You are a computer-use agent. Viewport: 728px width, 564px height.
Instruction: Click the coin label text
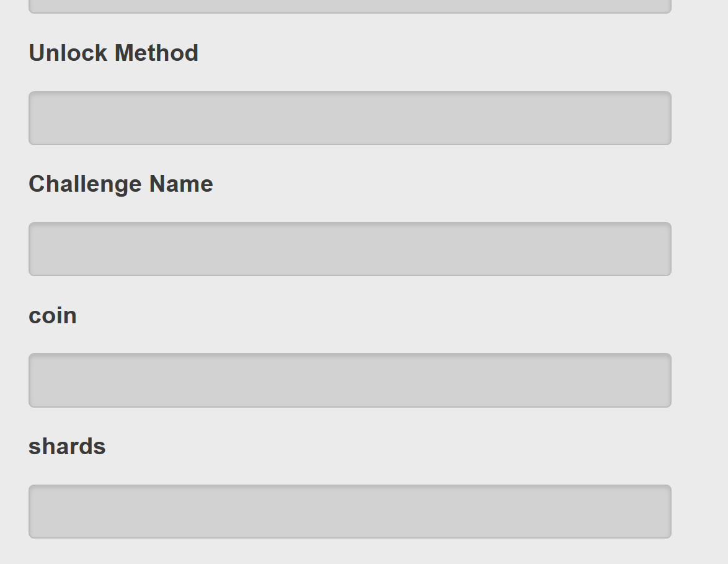tap(53, 315)
